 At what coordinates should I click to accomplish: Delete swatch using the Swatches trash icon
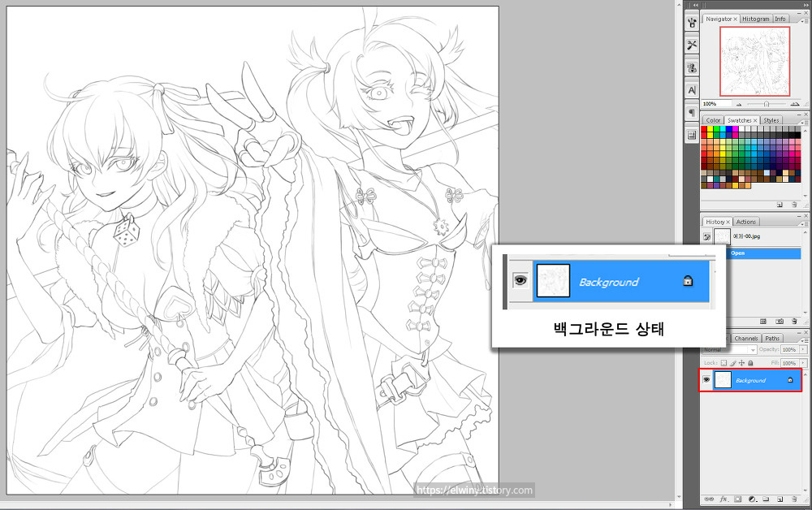pyautogui.click(x=794, y=205)
